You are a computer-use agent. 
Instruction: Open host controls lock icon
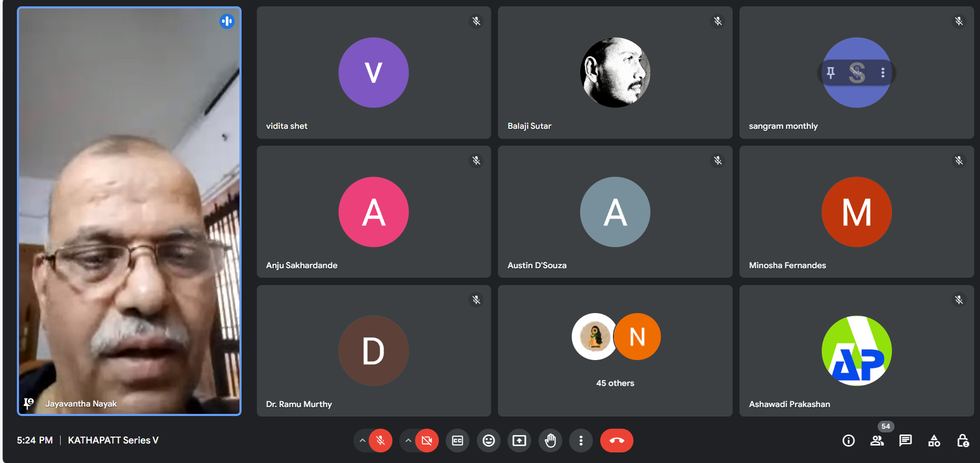click(962, 440)
